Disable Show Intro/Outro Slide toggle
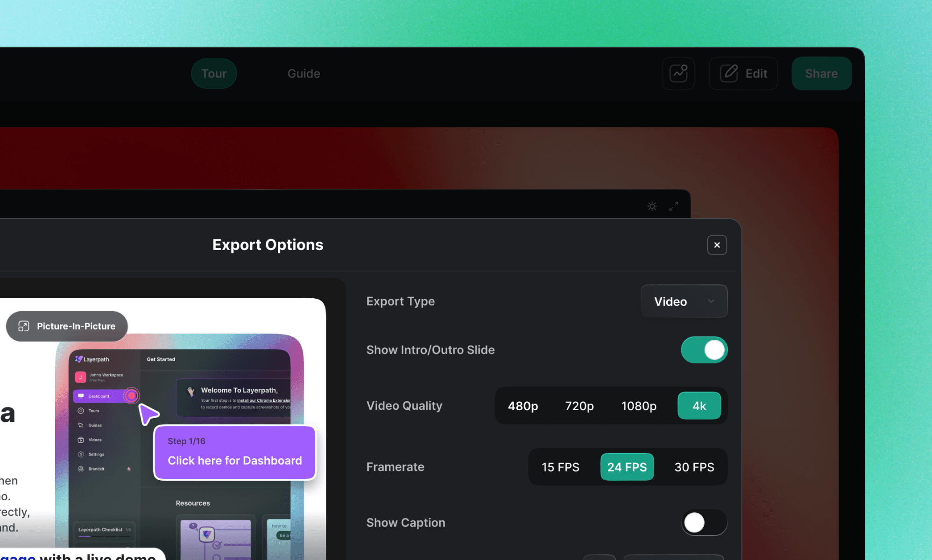This screenshot has height=560, width=932. click(x=704, y=350)
